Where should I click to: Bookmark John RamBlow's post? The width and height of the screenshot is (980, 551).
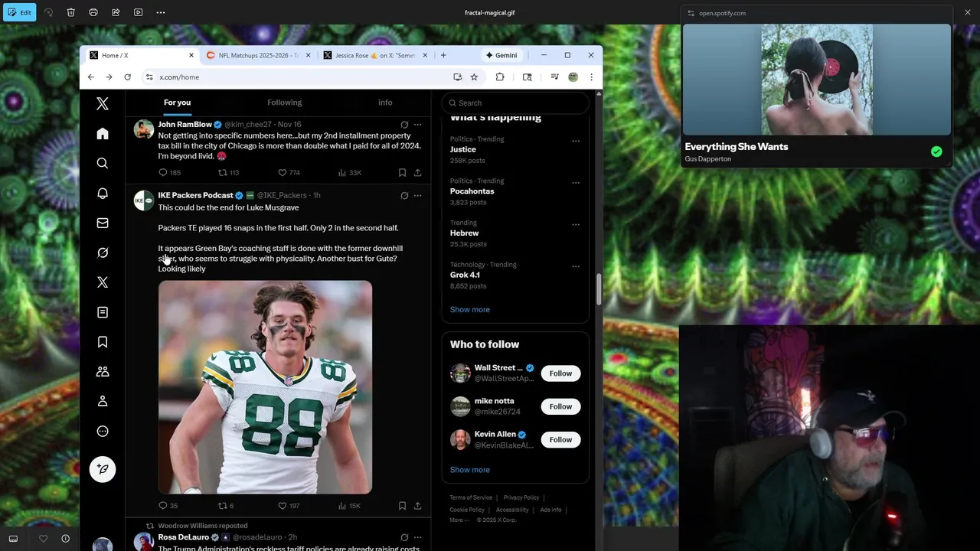point(402,173)
